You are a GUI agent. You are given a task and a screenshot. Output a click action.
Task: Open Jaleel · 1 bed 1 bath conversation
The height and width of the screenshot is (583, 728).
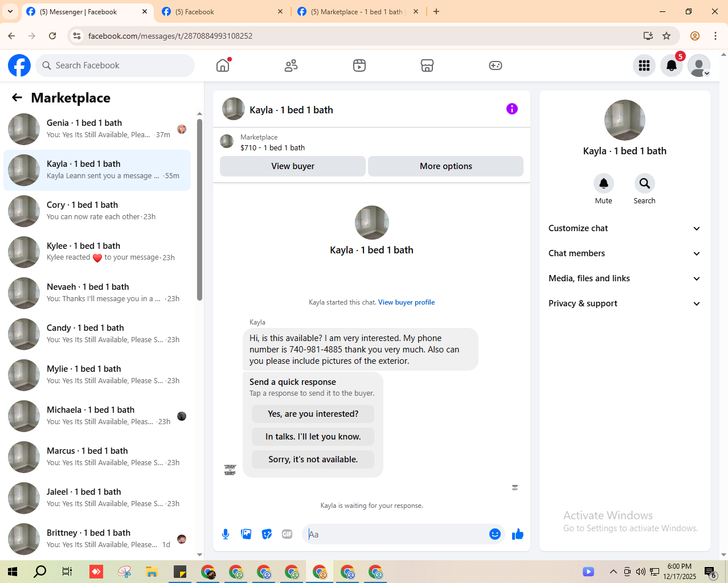pyautogui.click(x=97, y=498)
